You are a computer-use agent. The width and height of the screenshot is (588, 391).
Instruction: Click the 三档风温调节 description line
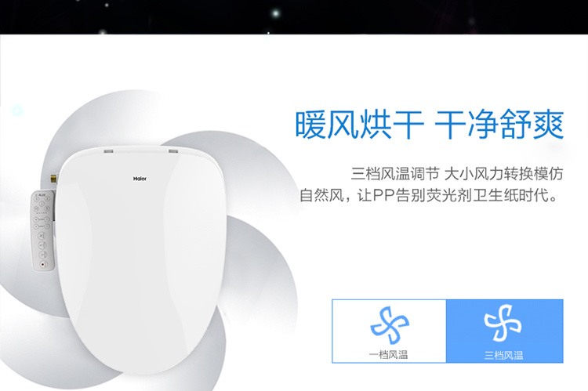457,174
